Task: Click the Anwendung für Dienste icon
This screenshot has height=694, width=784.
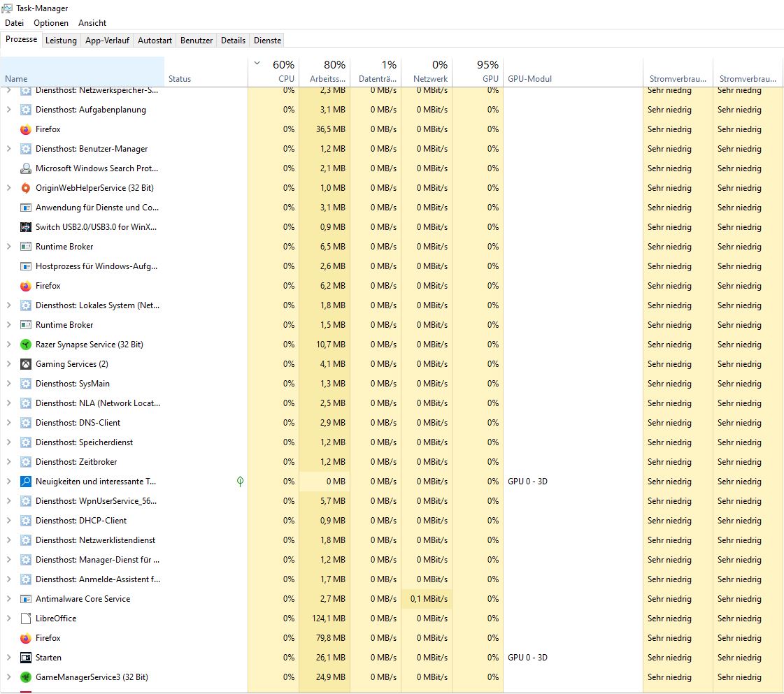Action: coord(25,208)
